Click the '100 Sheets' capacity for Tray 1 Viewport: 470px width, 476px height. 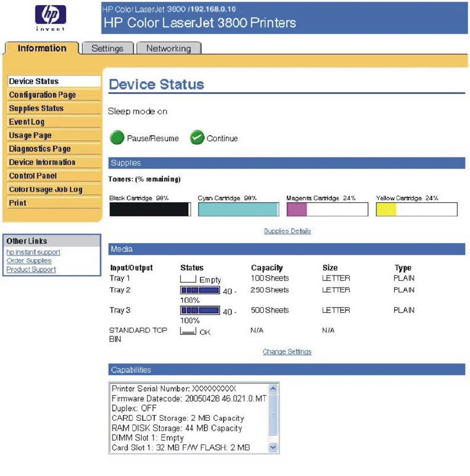pos(270,278)
